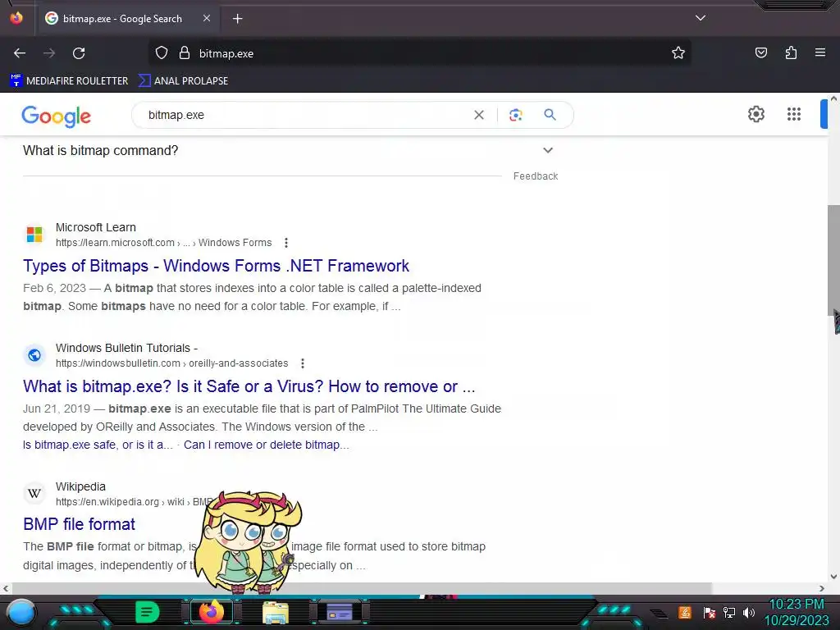The image size is (840, 630).
Task: Click scroll-down arrow on vertical scrollbar
Action: pos(833,577)
